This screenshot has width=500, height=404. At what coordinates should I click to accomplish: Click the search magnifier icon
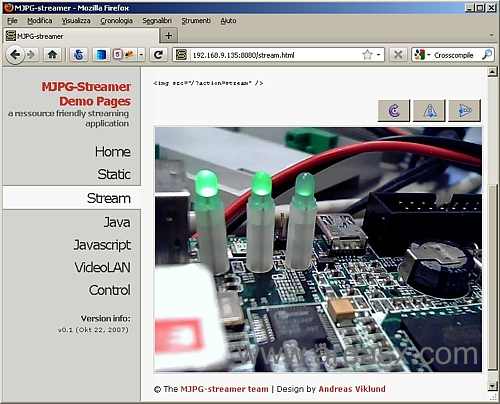487,55
